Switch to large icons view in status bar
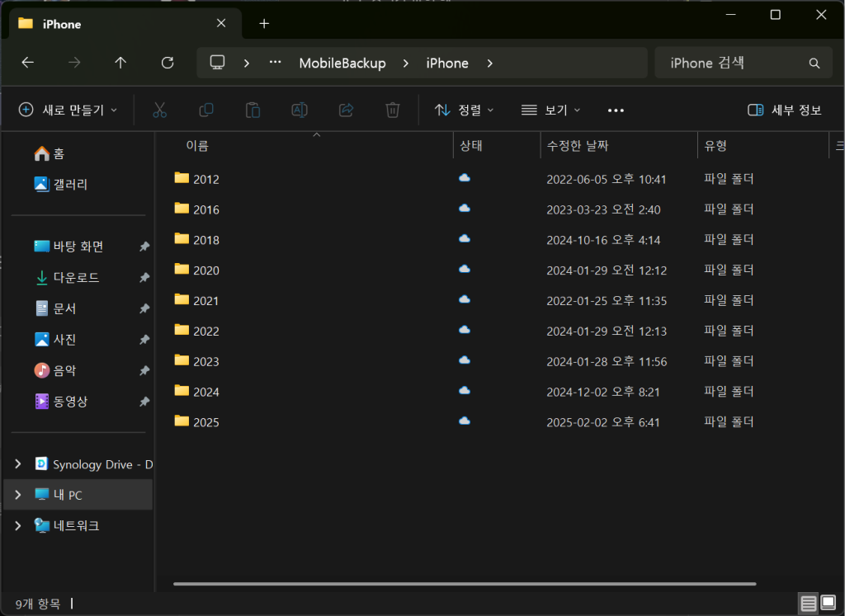The width and height of the screenshot is (845, 616). coord(828,603)
